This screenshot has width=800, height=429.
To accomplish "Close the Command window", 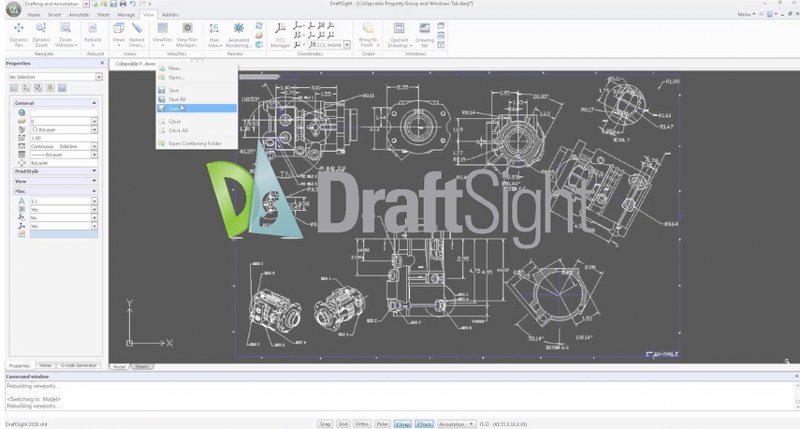I will (x=796, y=376).
